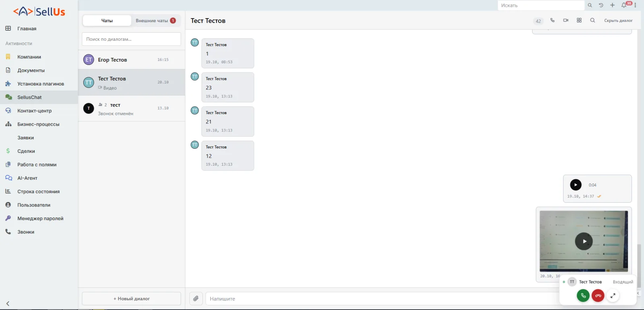Open the three-dot menu in top bar

[635, 5]
